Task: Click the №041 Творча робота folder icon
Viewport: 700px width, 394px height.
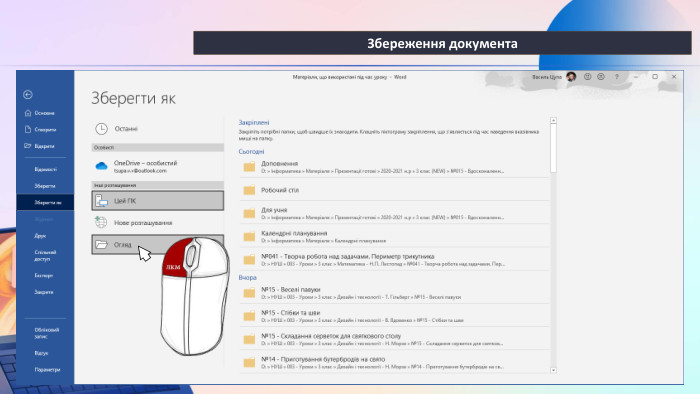Action: click(249, 260)
